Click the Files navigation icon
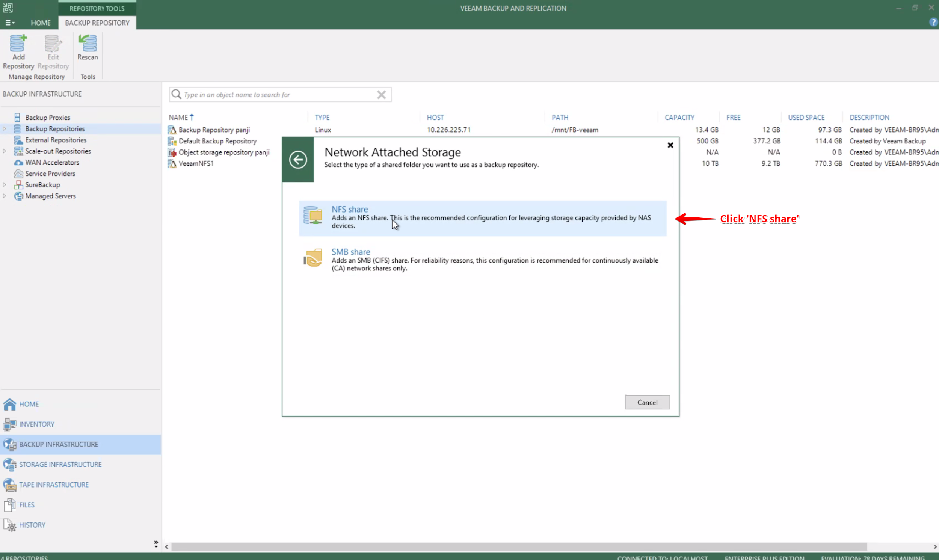The image size is (939, 560). pyautogui.click(x=9, y=505)
